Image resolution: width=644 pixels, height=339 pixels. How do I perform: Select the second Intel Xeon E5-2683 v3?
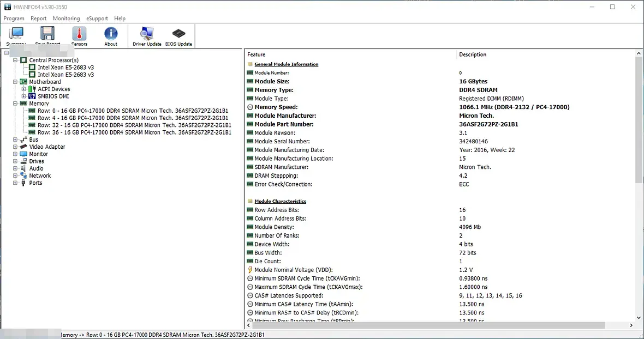pyautogui.click(x=65, y=75)
